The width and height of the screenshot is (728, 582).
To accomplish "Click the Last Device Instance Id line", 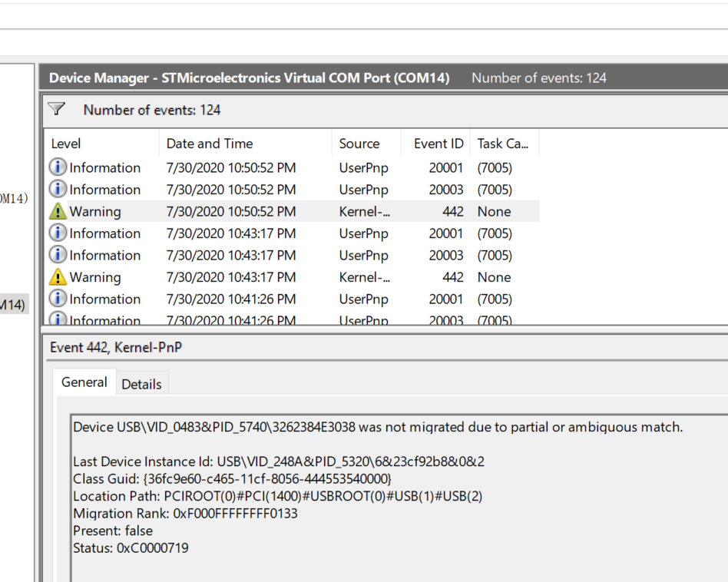I will click(279, 461).
